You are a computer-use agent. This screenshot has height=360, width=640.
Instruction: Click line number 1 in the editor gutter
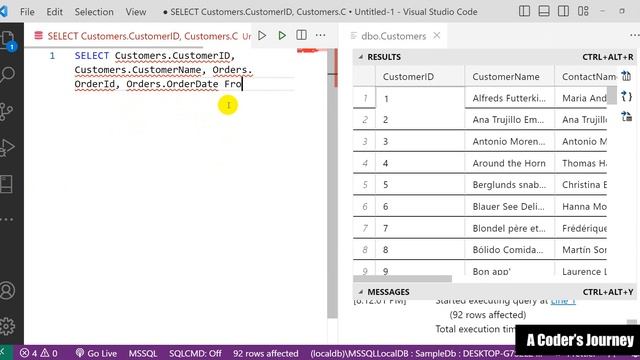coord(52,56)
